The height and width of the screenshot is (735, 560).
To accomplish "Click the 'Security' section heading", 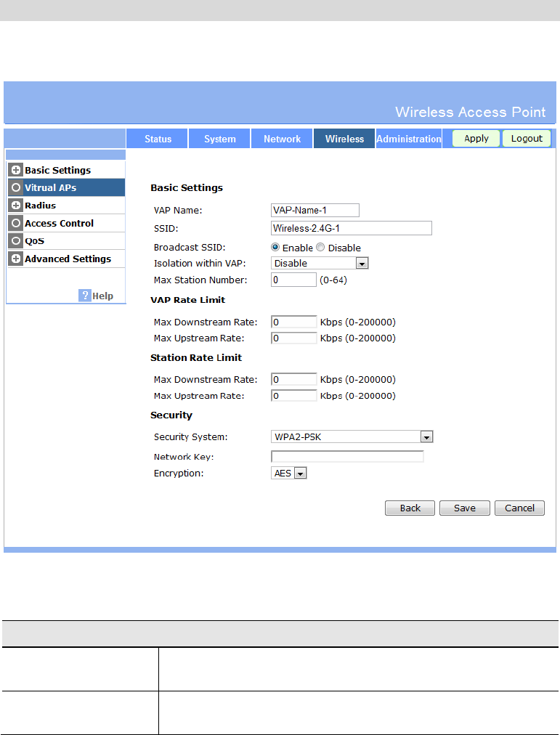I will [171, 415].
